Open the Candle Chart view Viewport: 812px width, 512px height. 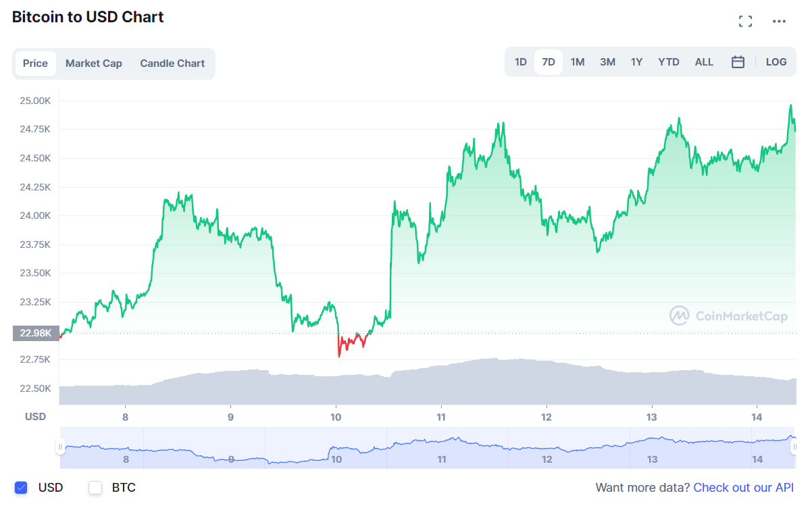coord(172,63)
